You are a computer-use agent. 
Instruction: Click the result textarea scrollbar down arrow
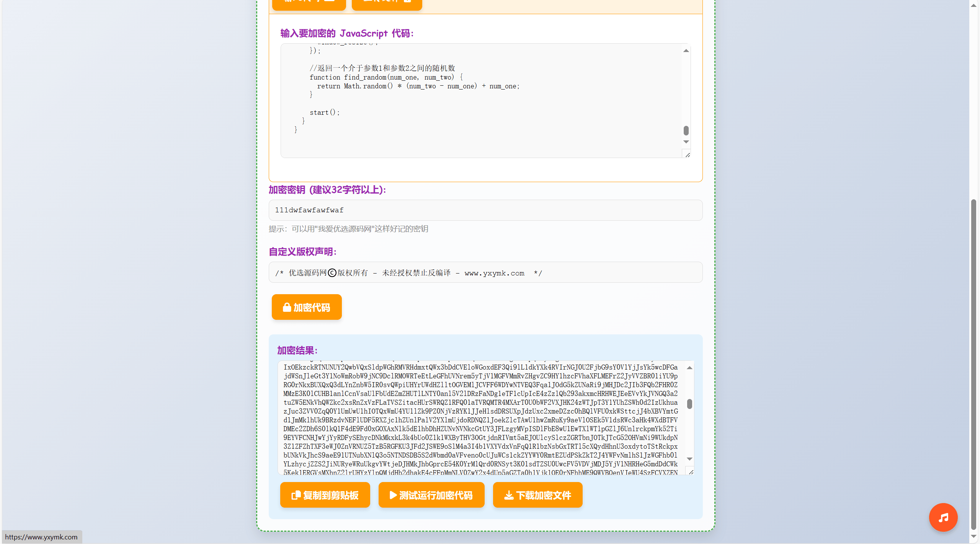[x=689, y=459]
